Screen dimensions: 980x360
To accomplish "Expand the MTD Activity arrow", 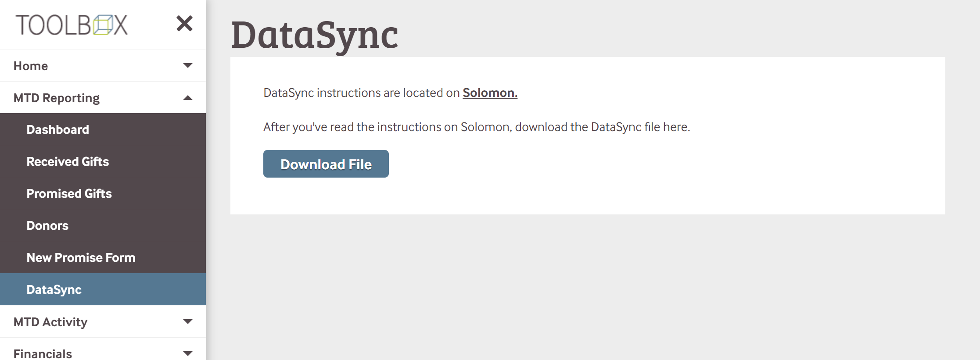I will point(188,322).
